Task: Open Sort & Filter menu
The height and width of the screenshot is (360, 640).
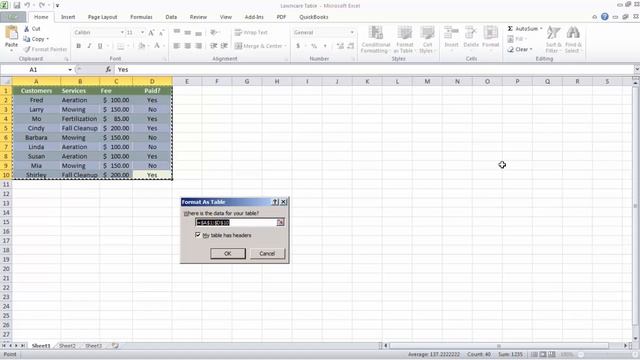Action: 553,40
